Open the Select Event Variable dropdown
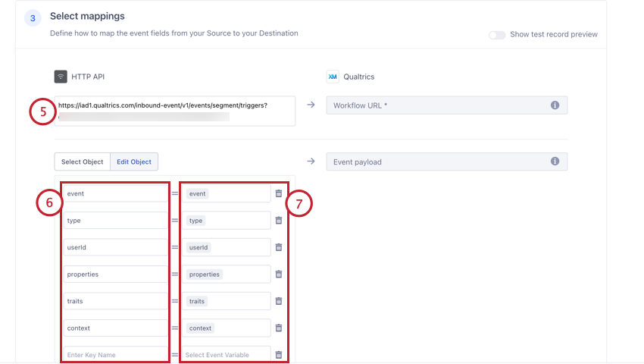 pyautogui.click(x=227, y=355)
